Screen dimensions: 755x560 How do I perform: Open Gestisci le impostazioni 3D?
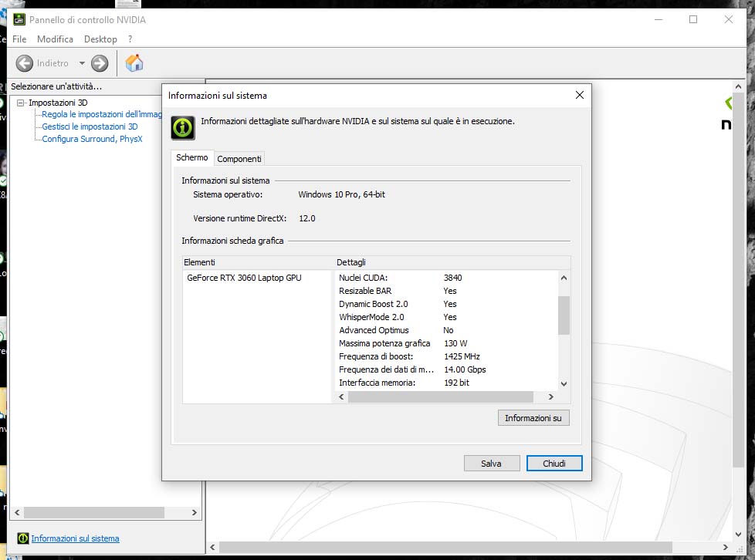click(90, 127)
